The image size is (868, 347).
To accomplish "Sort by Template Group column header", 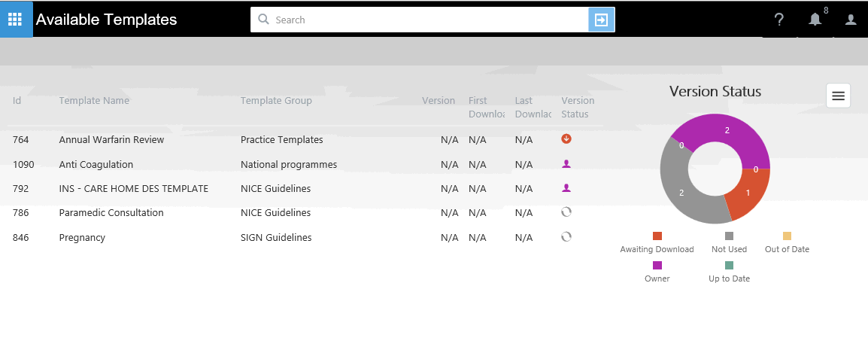I will click(276, 101).
